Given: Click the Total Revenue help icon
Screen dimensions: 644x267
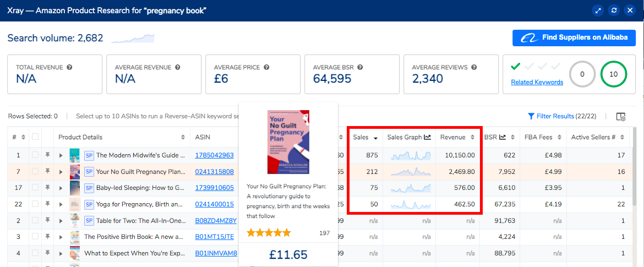Looking at the screenshot, I should pyautogui.click(x=69, y=67).
